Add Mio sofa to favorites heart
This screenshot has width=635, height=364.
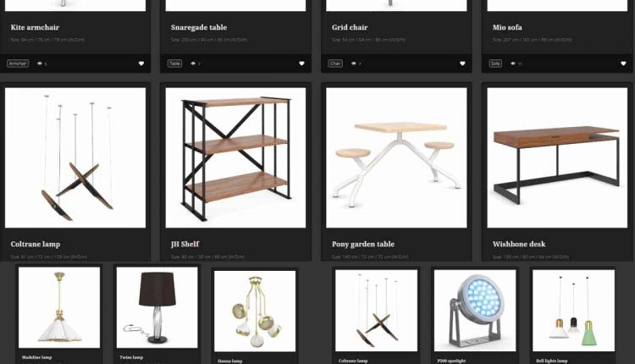(623, 63)
